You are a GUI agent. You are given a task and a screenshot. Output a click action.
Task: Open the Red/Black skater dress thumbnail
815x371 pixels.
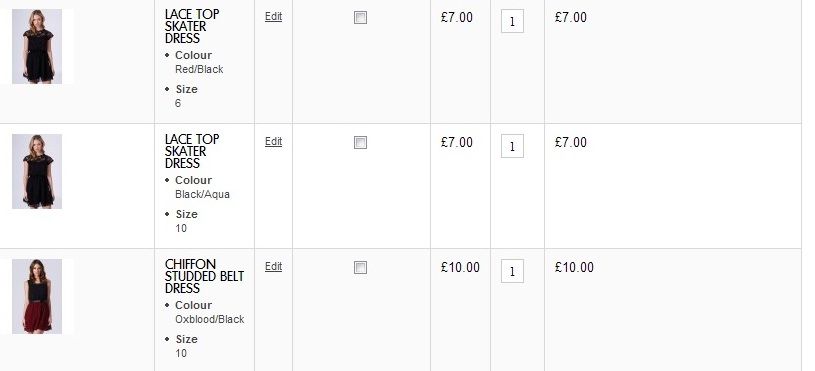click(37, 46)
